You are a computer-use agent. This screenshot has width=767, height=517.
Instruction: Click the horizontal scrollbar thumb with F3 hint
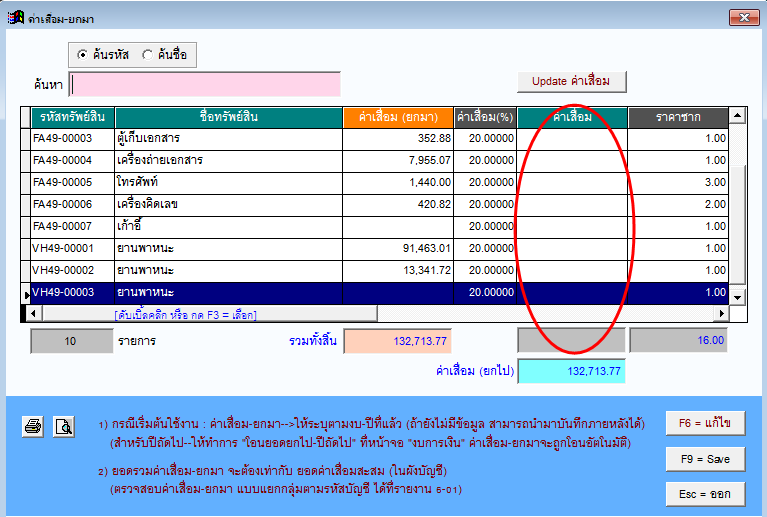(x=209, y=314)
